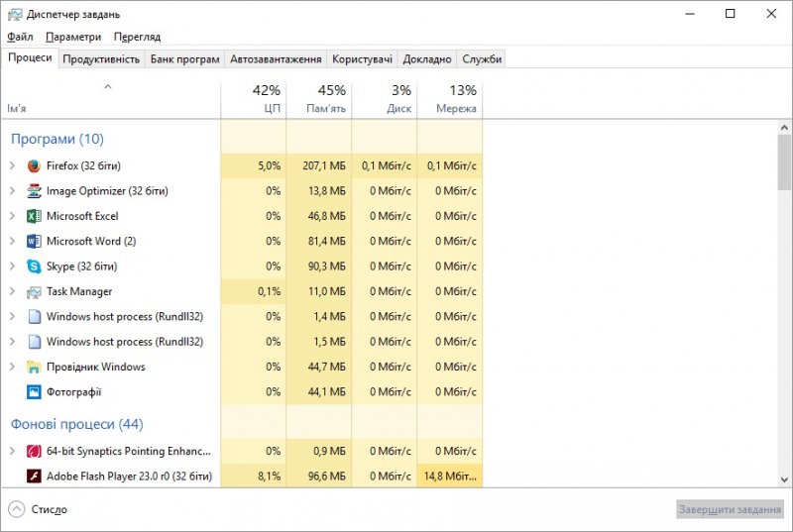Click the Microsoft Word icon

coord(34,241)
